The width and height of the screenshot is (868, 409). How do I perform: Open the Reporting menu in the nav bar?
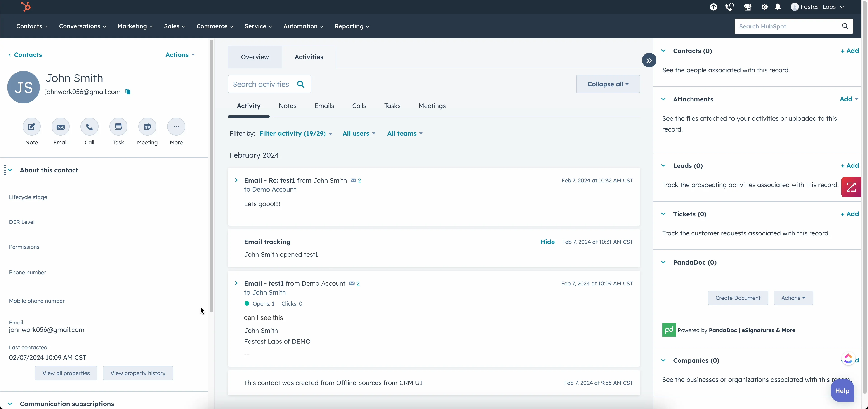pos(352,26)
